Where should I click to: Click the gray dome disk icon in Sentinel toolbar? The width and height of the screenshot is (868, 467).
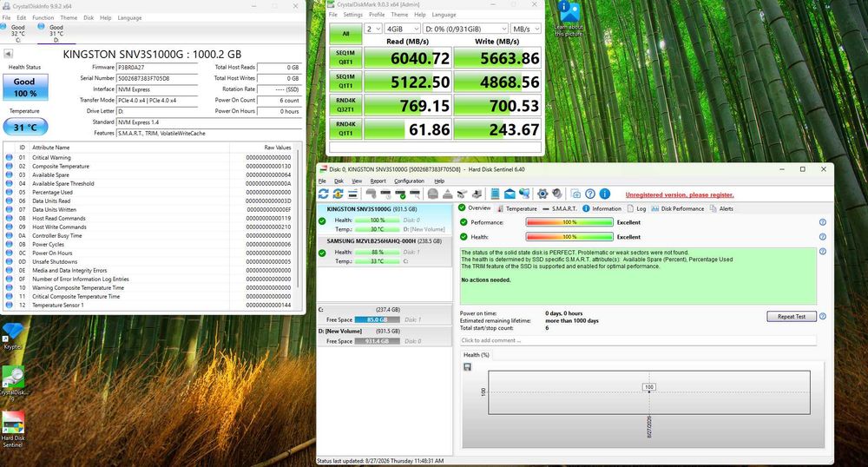click(x=433, y=194)
